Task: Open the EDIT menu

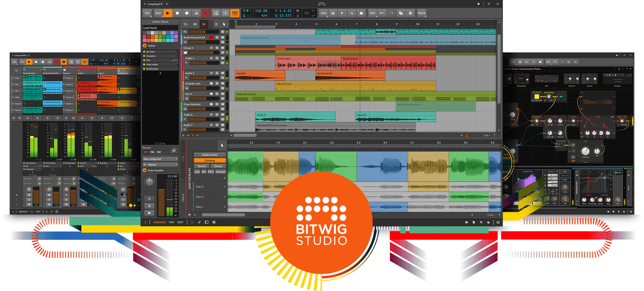Action: coord(372,13)
